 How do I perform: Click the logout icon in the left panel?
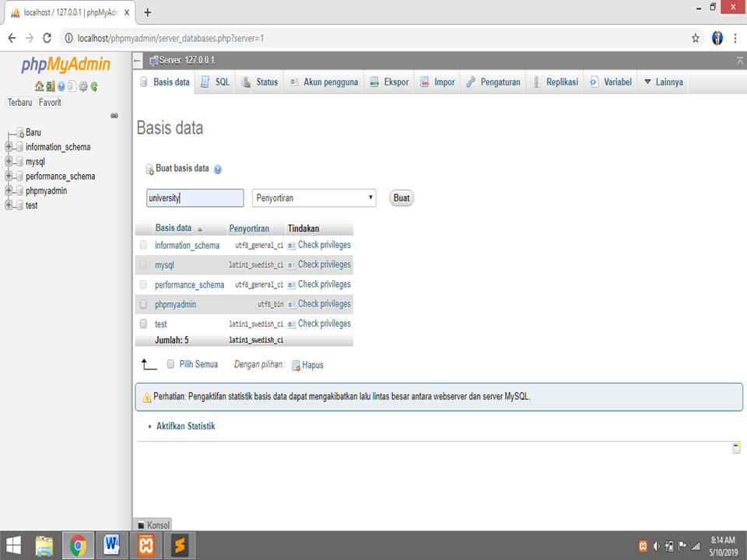pos(50,87)
